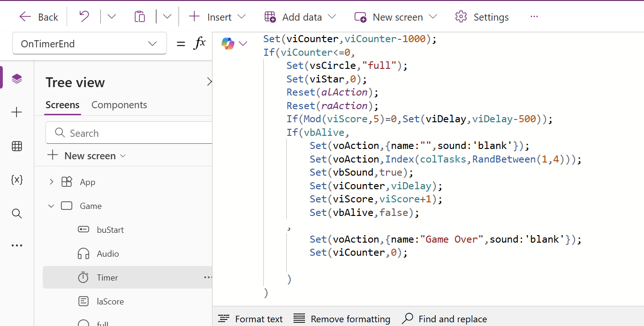Click Format text

tap(250, 319)
